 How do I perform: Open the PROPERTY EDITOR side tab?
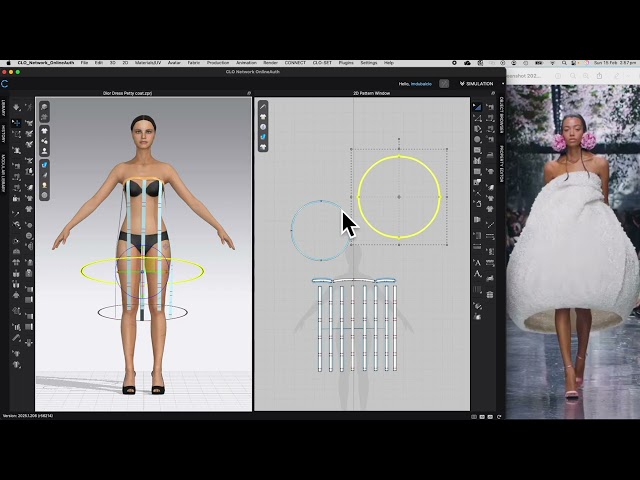point(502,164)
